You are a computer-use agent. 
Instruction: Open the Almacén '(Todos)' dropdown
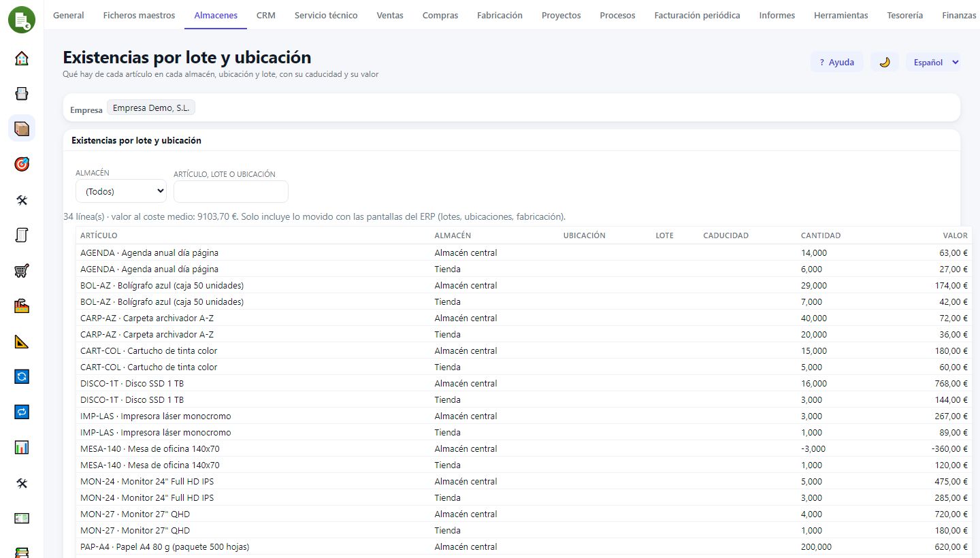[121, 191]
